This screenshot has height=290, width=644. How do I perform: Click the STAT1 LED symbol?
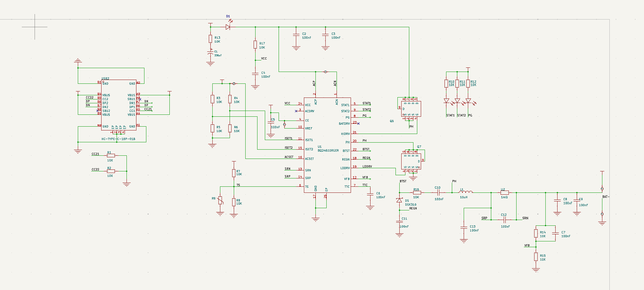tap(446, 101)
